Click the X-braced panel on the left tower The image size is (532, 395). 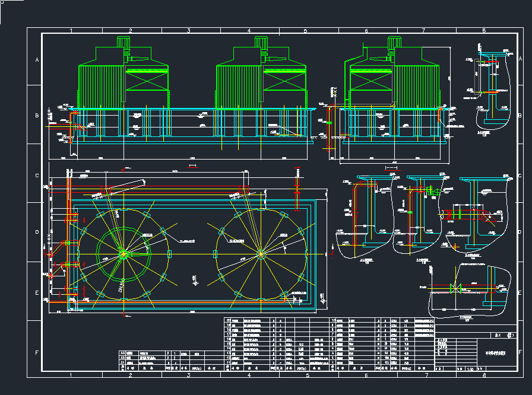tap(145, 79)
